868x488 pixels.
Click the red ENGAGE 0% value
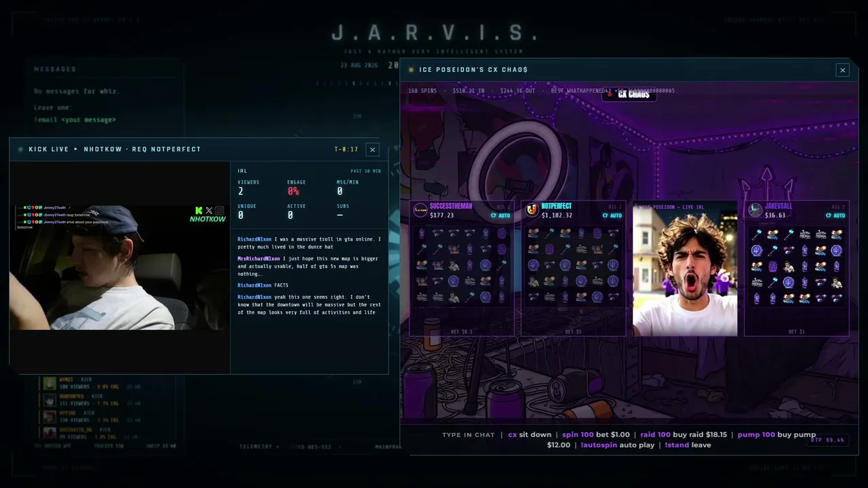point(294,192)
